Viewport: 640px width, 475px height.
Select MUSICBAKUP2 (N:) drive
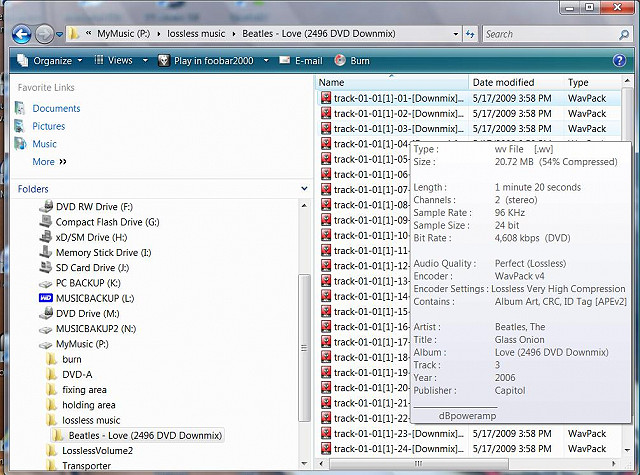[x=96, y=329]
